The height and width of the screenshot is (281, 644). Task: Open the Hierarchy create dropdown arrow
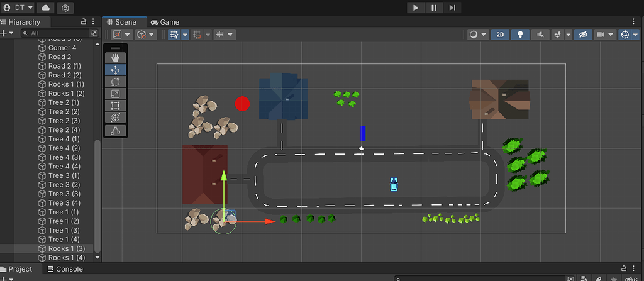[11, 33]
